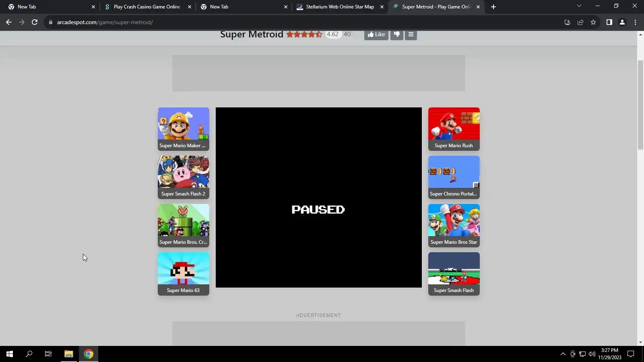Close the Stellarium Web tab

pos(382,7)
